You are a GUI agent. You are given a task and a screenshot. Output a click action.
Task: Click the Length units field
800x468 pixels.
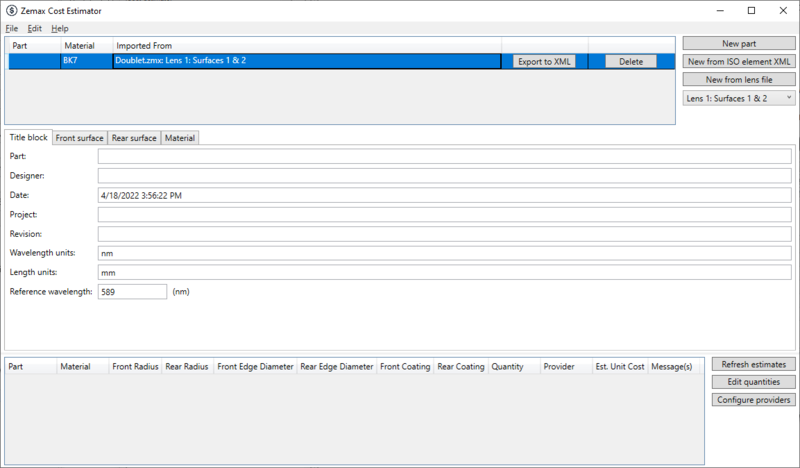tap(444, 273)
